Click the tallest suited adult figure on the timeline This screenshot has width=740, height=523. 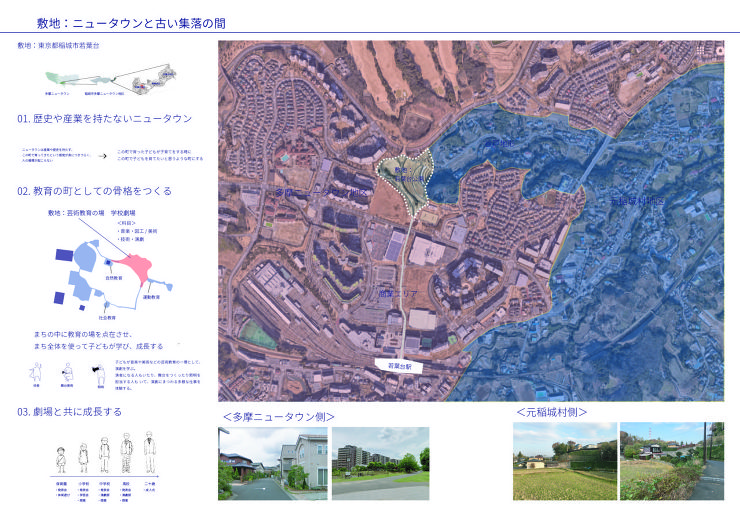coord(150,452)
